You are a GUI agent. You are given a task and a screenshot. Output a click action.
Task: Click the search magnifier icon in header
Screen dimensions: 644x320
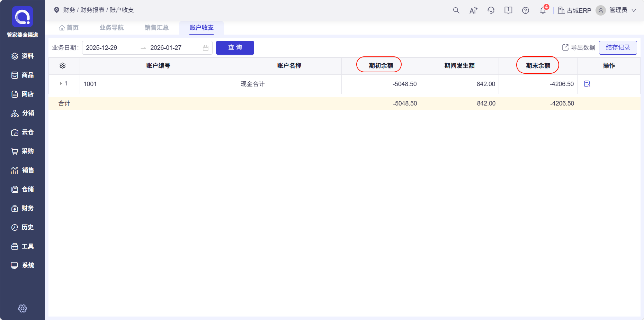pos(456,10)
